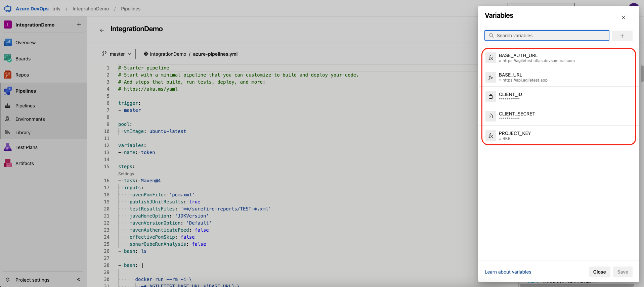Select the CLIENT_ID secret variable
The height and width of the screenshot is (287, 644).
point(559,97)
